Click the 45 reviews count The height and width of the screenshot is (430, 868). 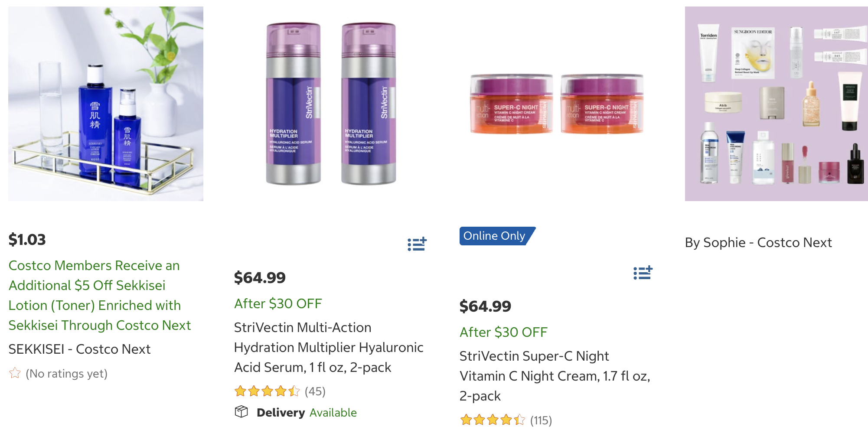pyautogui.click(x=315, y=391)
